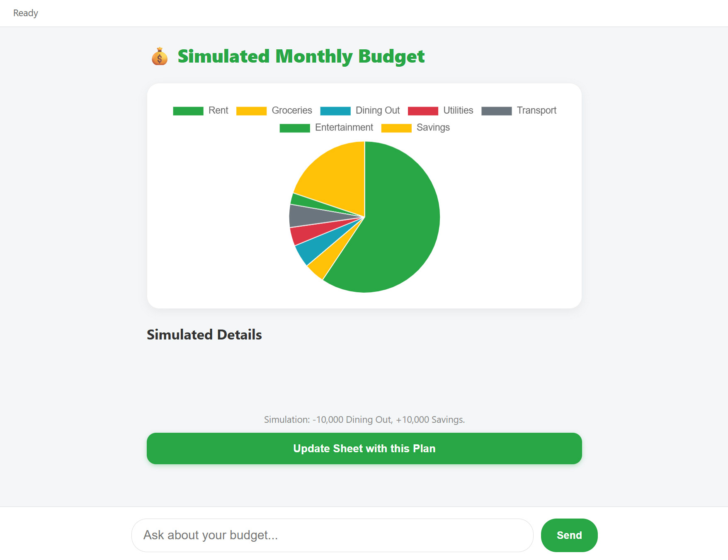Toggle the Utilities legend red swatch
Viewport: 728px width, 560px height.
[423, 111]
